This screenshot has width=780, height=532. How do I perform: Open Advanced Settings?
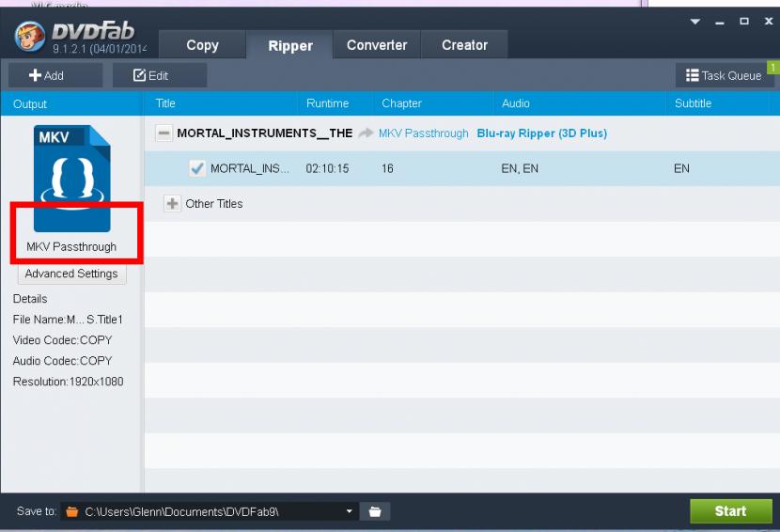(71, 274)
